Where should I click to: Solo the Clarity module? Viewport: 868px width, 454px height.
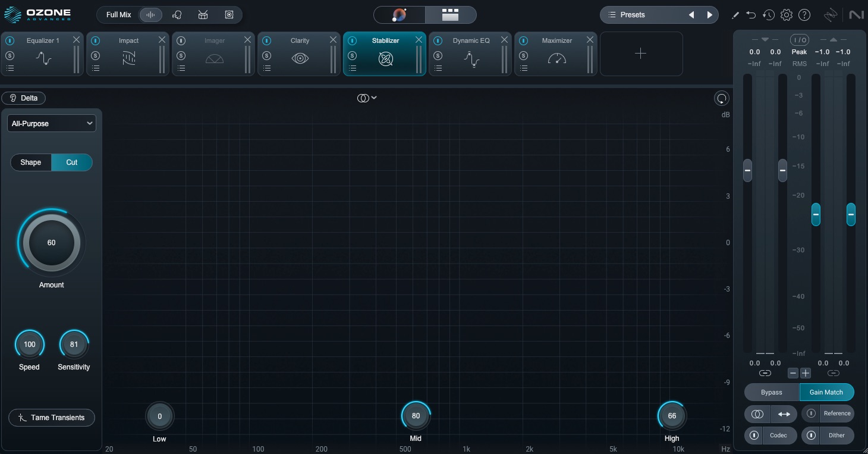click(x=266, y=56)
